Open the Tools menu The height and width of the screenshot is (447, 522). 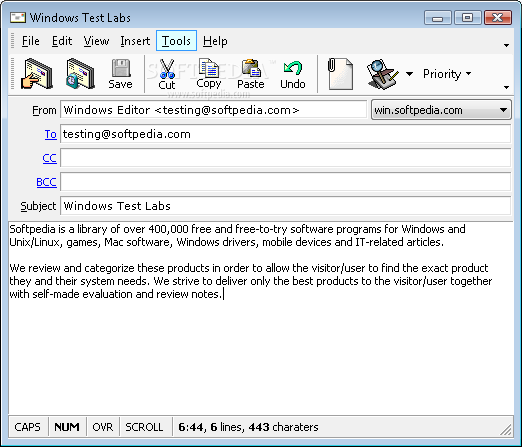176,41
